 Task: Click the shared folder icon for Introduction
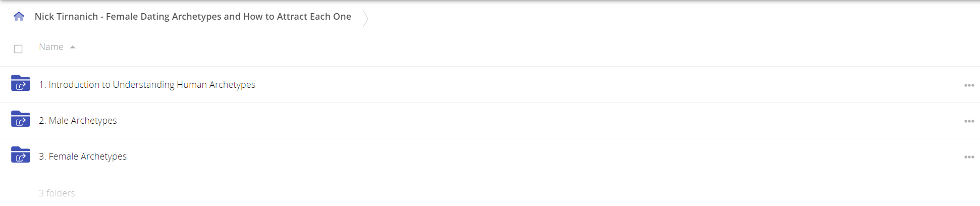coord(20,83)
